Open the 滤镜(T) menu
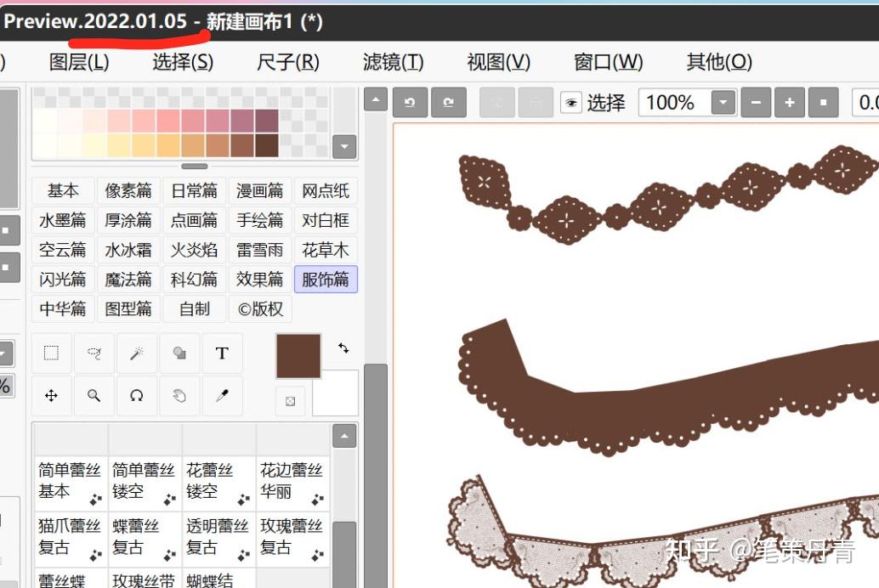 point(393,62)
